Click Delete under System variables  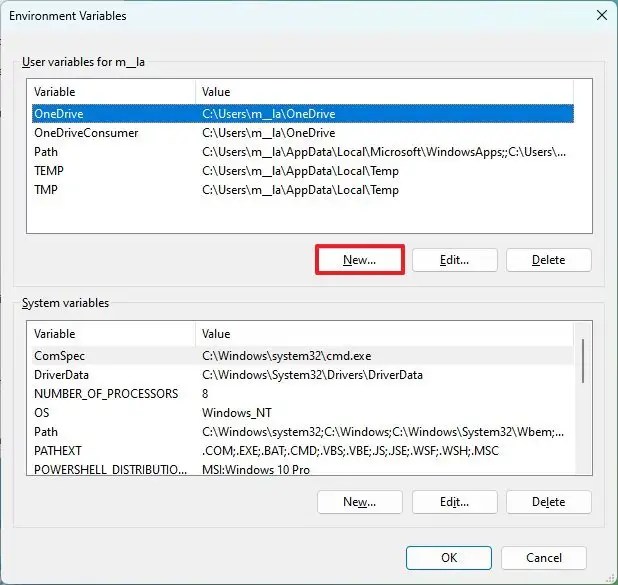click(549, 502)
